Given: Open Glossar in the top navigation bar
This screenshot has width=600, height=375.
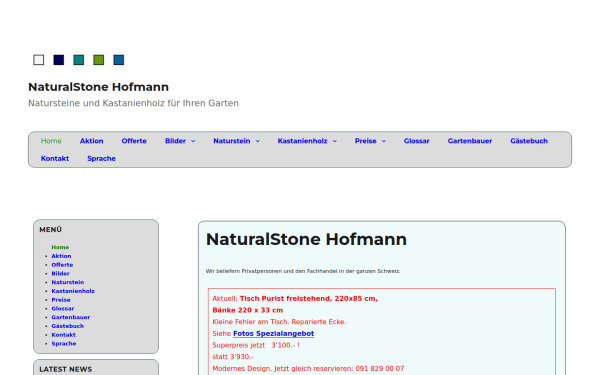Looking at the screenshot, I should pyautogui.click(x=416, y=141).
